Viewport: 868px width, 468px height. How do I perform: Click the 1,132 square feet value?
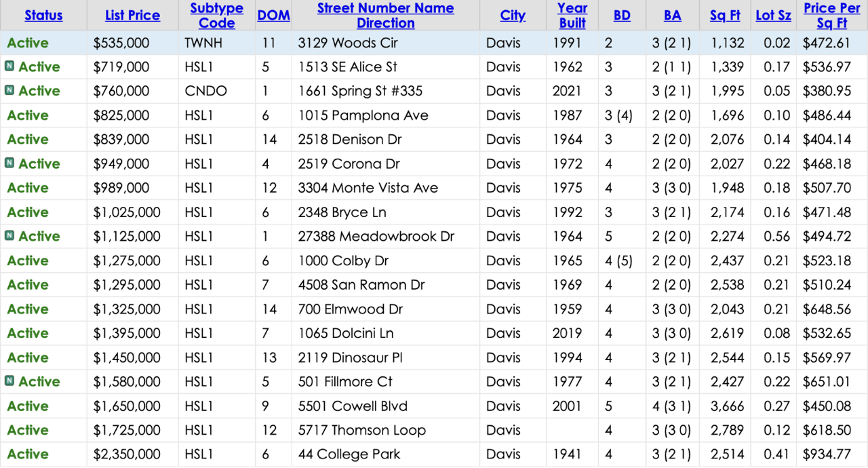coord(727,43)
